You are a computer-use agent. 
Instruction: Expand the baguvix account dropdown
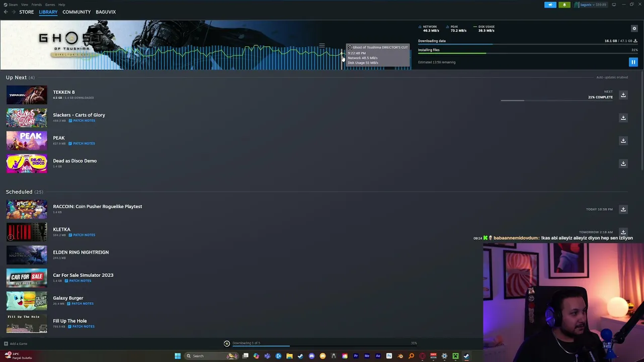(x=590, y=5)
